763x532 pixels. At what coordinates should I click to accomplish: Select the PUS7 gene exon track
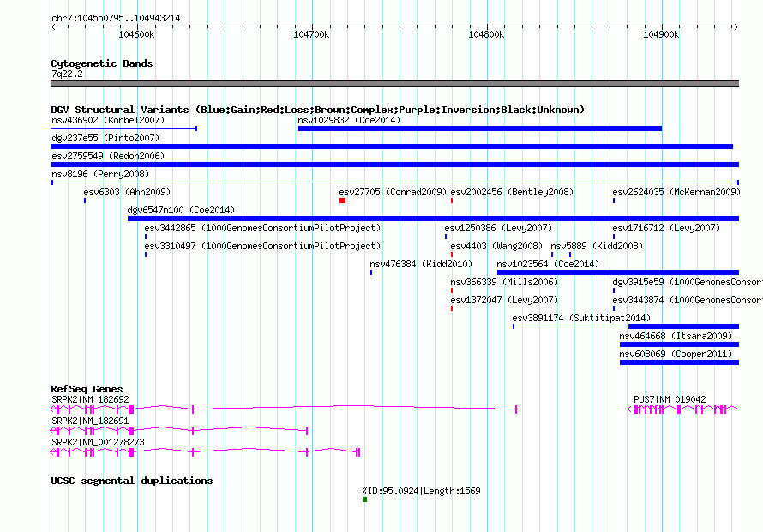[683, 409]
